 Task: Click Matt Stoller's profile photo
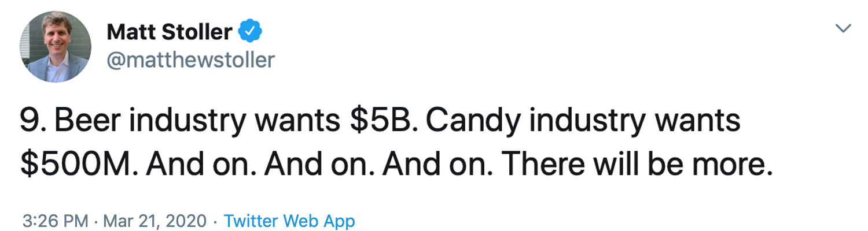pos(56,47)
